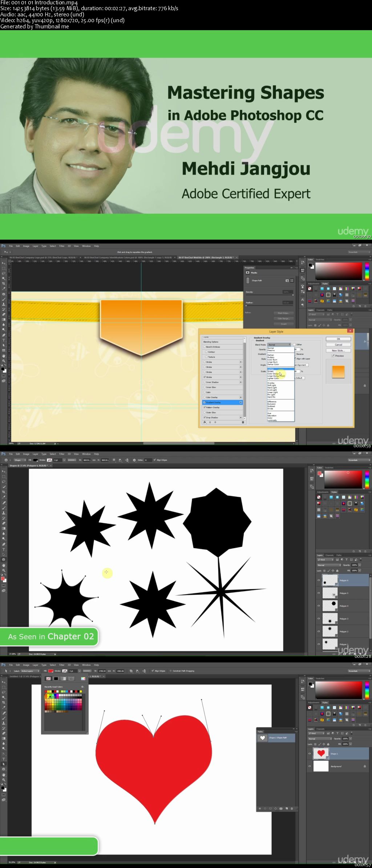Filter type layers with T icon, polygon-stars frame
This screenshot has height=868, width=372.
pos(347,560)
